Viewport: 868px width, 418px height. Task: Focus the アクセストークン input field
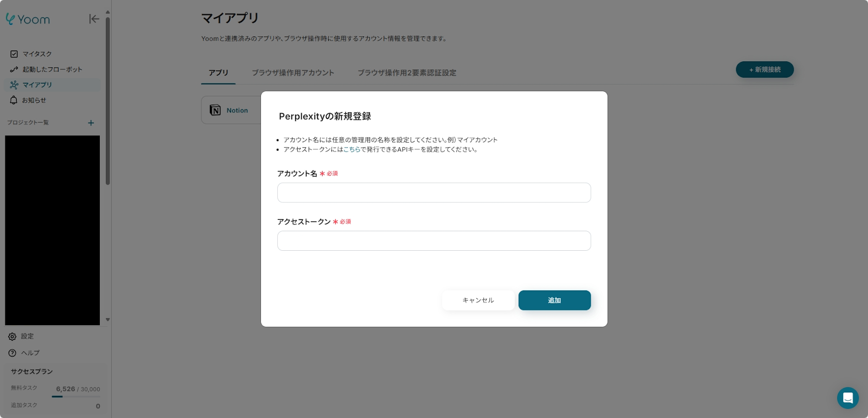click(434, 241)
